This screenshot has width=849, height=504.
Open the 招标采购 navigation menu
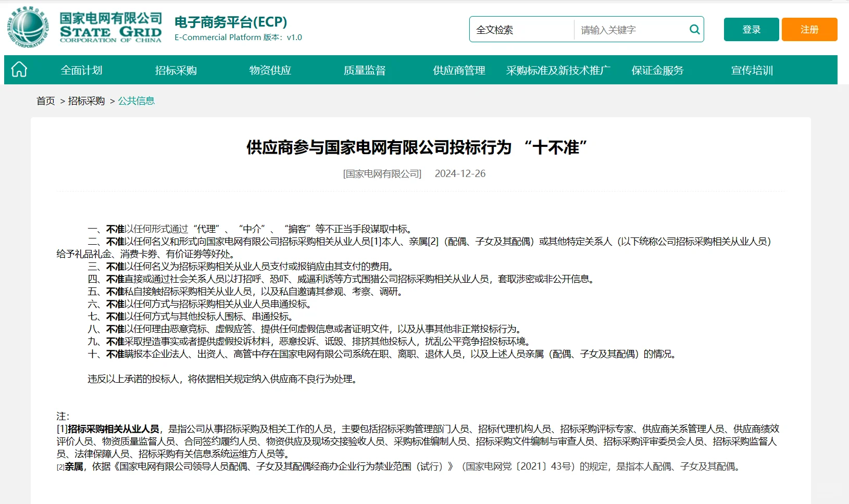(177, 70)
